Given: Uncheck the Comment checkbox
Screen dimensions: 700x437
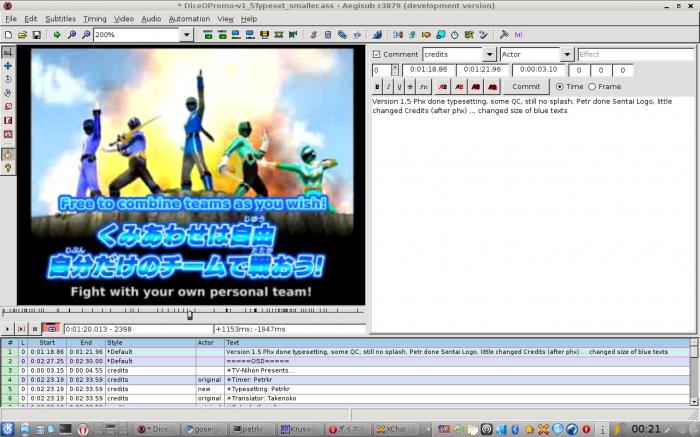Looking at the screenshot, I should tap(376, 54).
